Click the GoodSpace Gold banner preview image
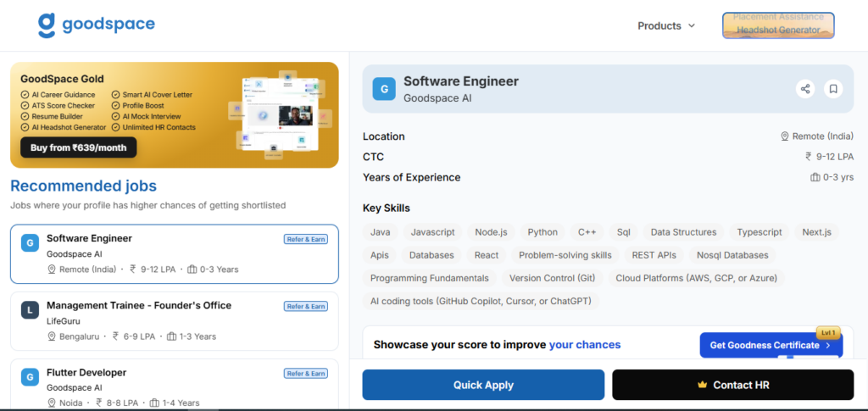Image resolution: width=868 pixels, height=411 pixels. pos(280,114)
